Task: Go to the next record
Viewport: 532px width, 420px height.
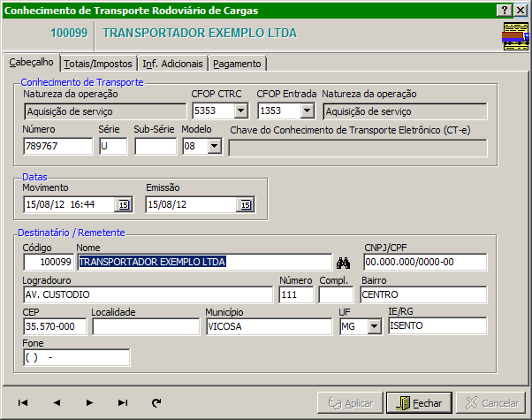Action: tap(89, 402)
